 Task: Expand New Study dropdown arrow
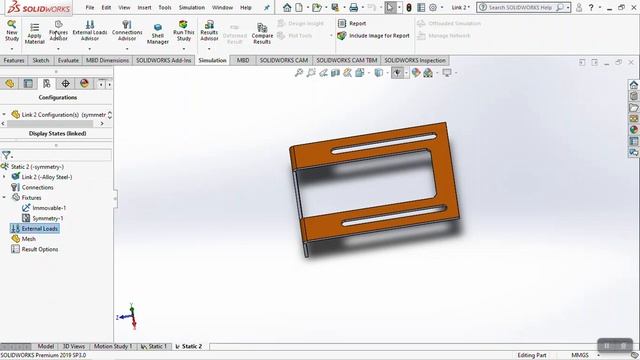click(x=12, y=49)
